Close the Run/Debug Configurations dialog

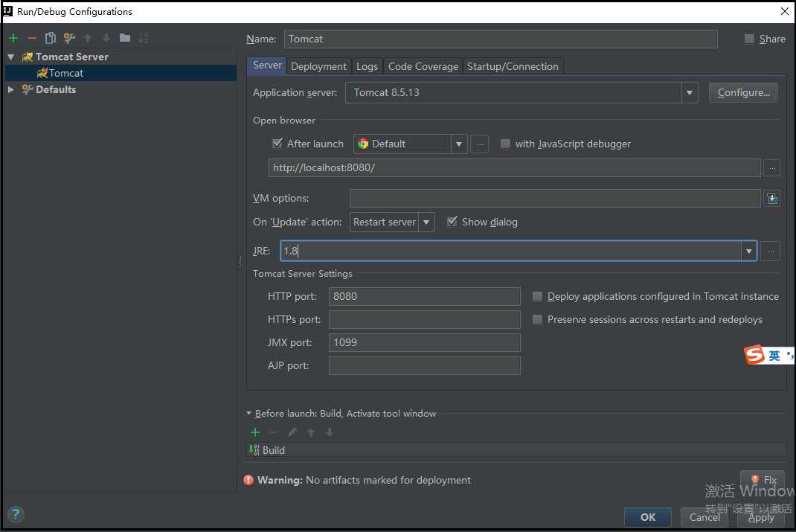[x=784, y=11]
